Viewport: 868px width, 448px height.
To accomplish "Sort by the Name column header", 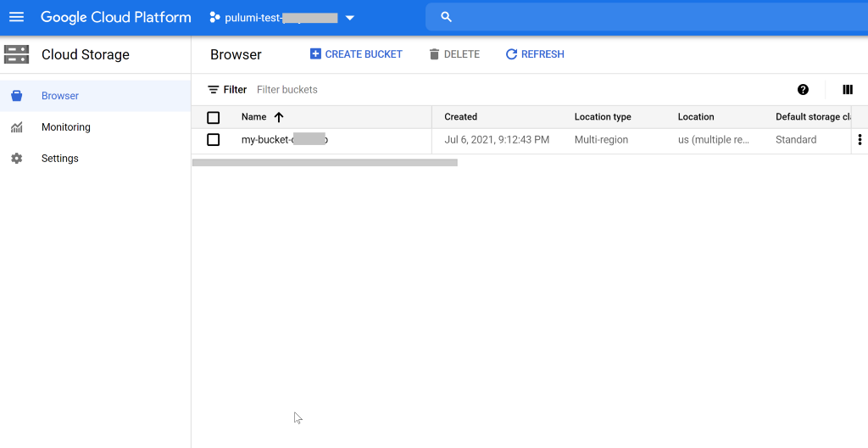I will point(254,117).
